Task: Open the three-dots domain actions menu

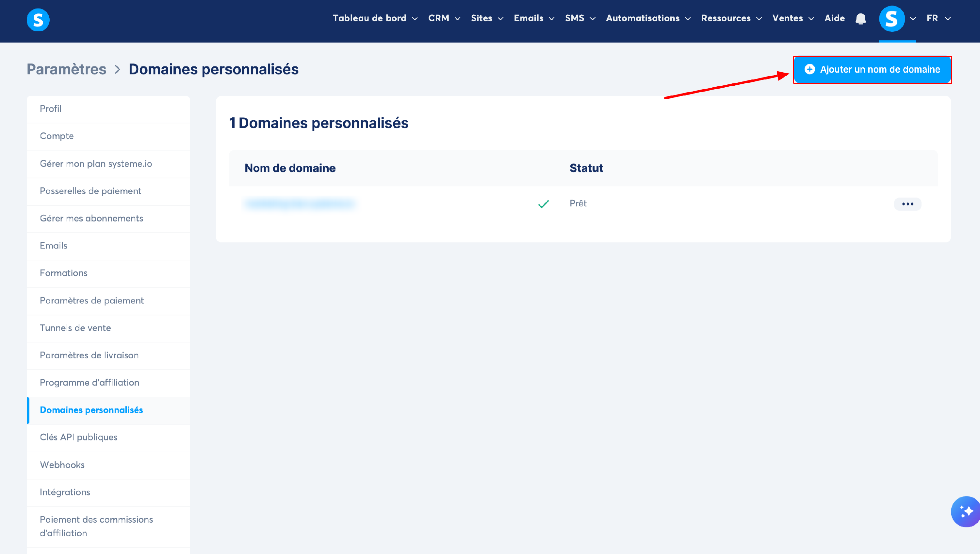Action: 907,204
